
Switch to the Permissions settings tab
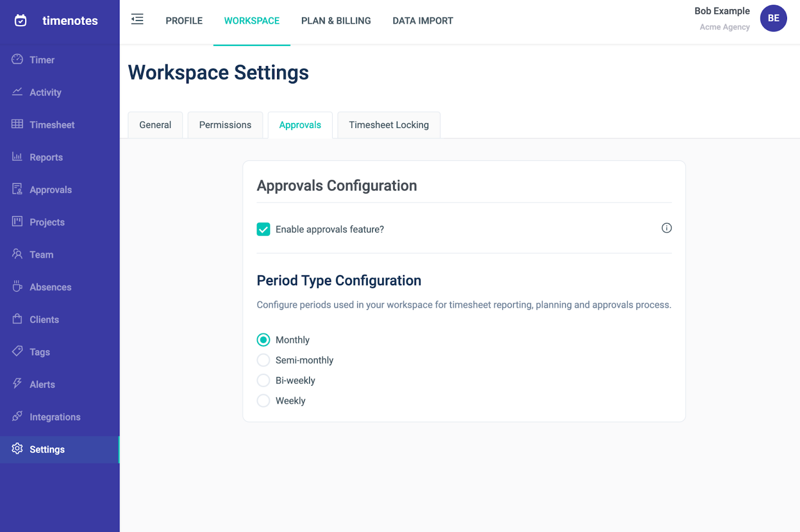coord(225,125)
